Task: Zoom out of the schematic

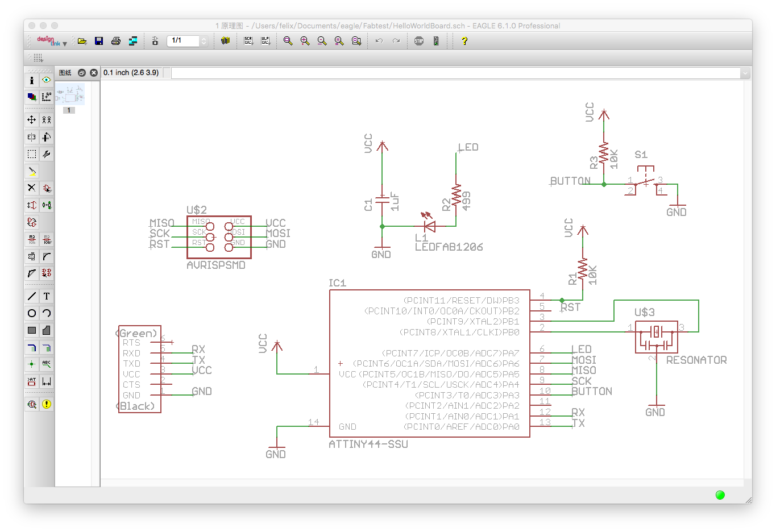Action: [322, 41]
